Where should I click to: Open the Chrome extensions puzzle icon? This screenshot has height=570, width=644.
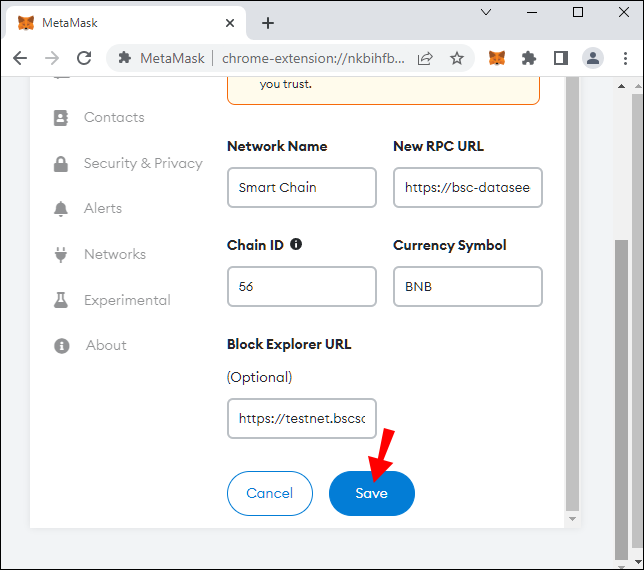529,58
